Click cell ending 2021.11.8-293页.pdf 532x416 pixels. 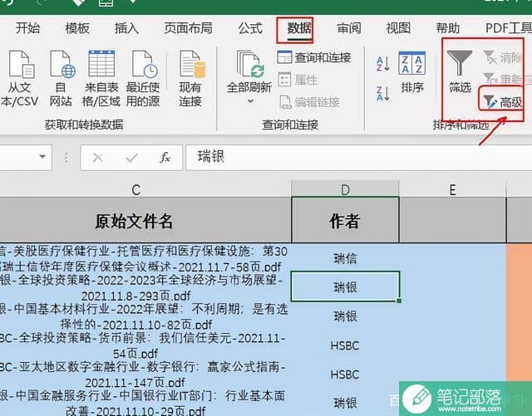point(145,286)
